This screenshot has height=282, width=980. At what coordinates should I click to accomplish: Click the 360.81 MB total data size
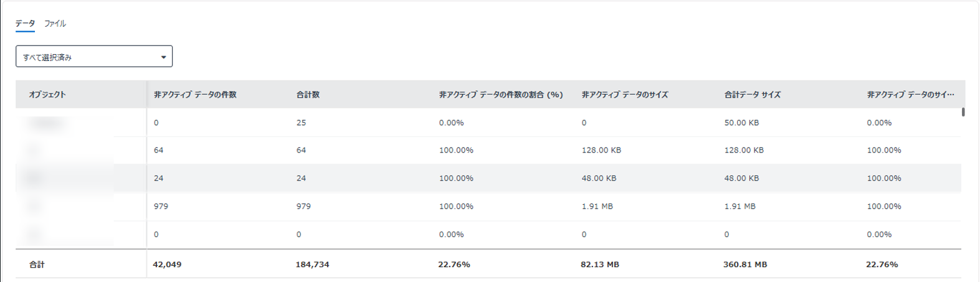745,265
